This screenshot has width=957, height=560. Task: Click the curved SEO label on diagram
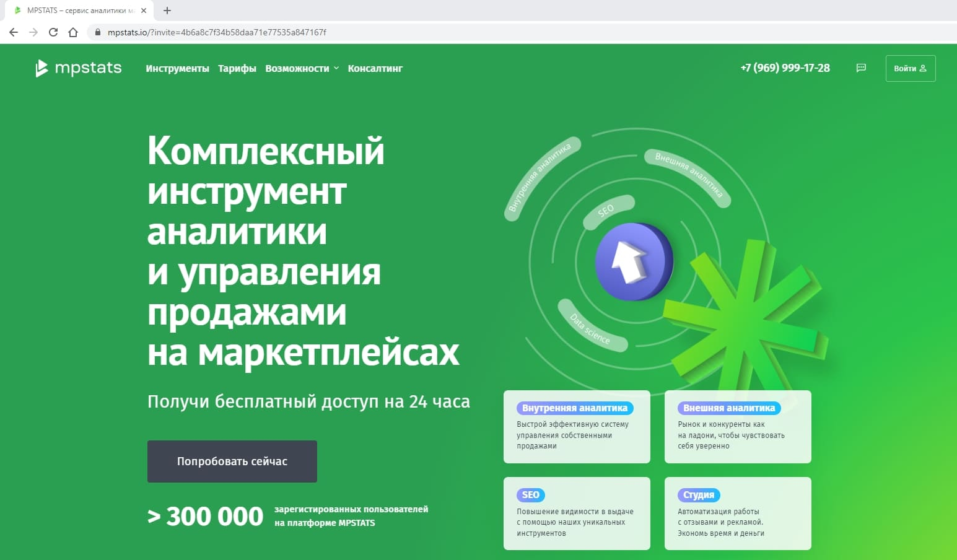[x=608, y=211]
